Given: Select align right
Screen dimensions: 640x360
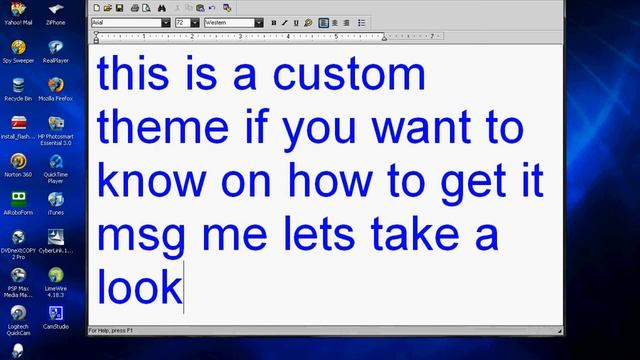Looking at the screenshot, I should (346, 23).
